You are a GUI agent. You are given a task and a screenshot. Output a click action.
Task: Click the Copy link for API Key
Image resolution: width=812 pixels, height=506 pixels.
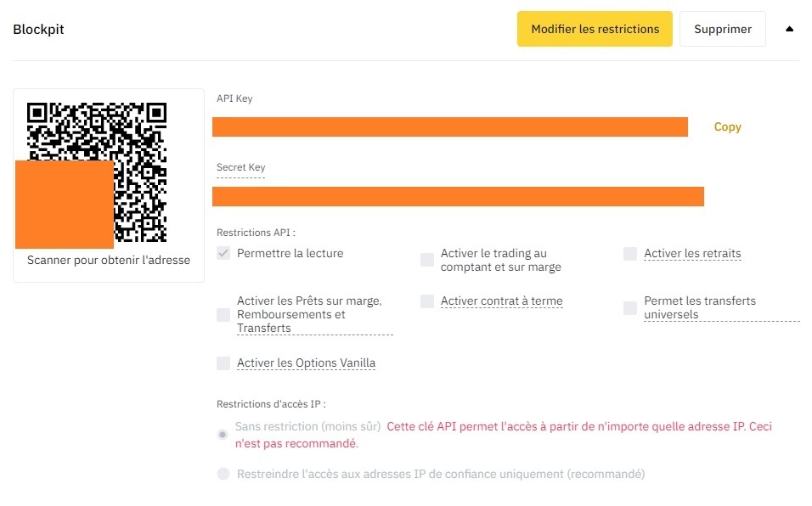pos(726,127)
